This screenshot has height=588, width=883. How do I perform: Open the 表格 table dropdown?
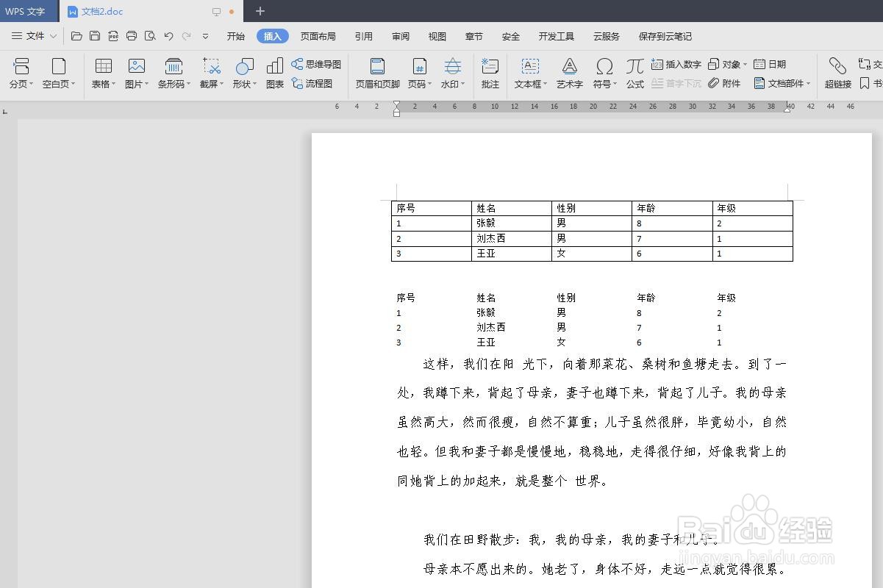[x=102, y=72]
